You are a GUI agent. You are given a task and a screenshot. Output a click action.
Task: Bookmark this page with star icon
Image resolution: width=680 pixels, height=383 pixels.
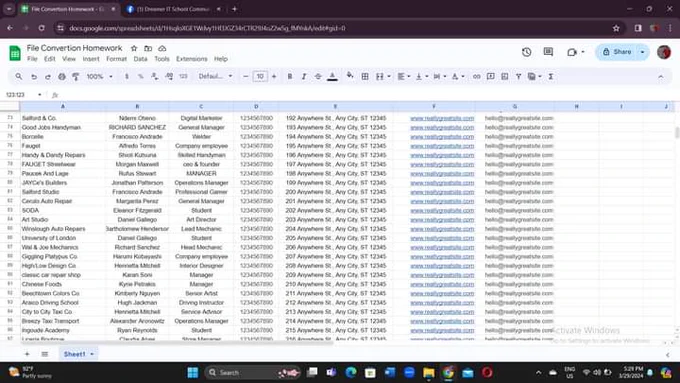pyautogui.click(x=616, y=28)
